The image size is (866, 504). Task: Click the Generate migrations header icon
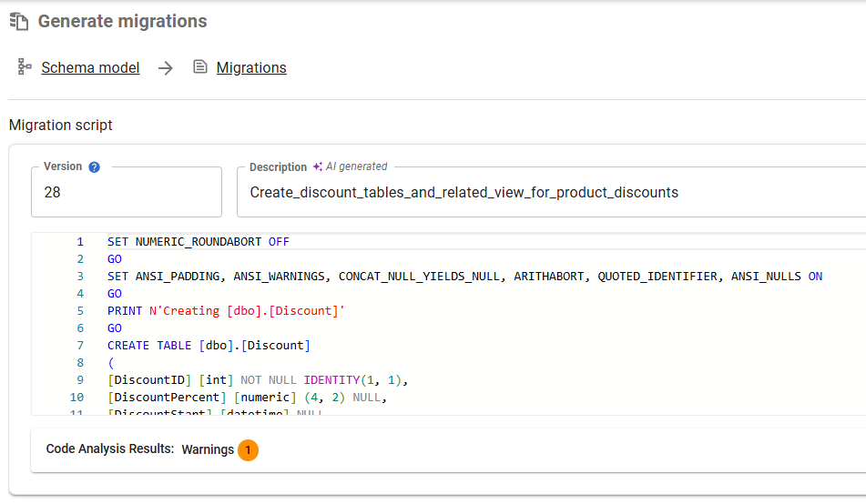19,21
